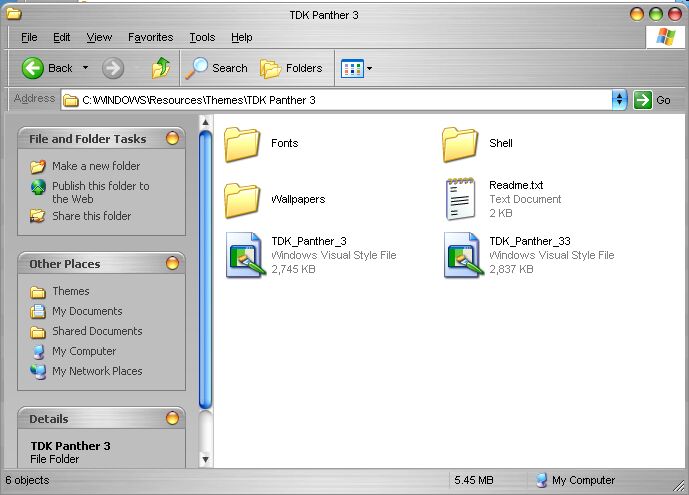Open the Views dropdown arrow

tap(370, 68)
